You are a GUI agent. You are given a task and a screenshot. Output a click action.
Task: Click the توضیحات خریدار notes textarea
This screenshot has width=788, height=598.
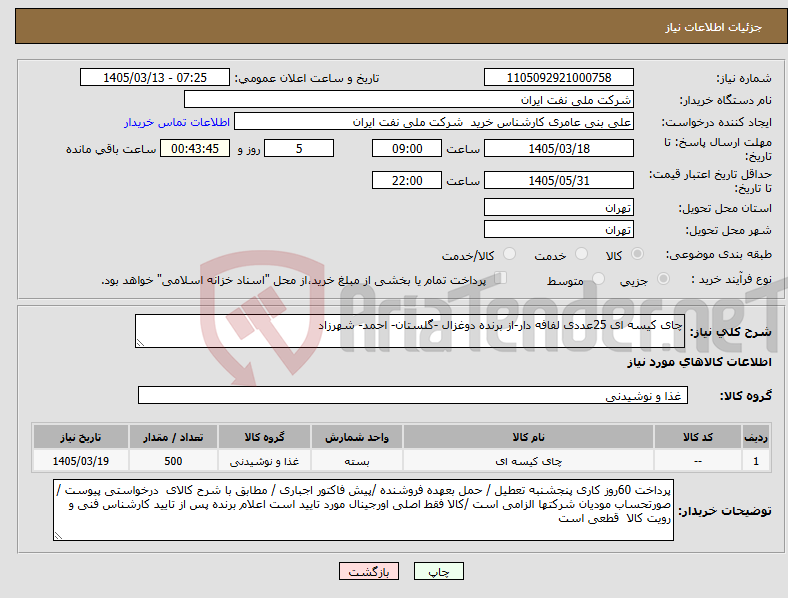tap(363, 510)
